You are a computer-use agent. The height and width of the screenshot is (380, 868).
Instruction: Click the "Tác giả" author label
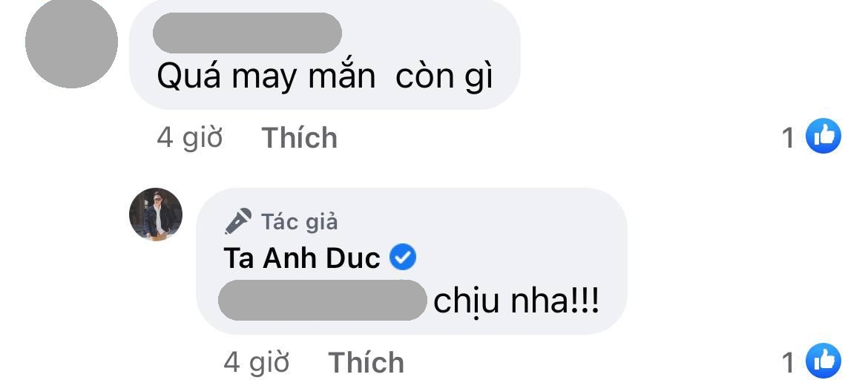coord(300,222)
